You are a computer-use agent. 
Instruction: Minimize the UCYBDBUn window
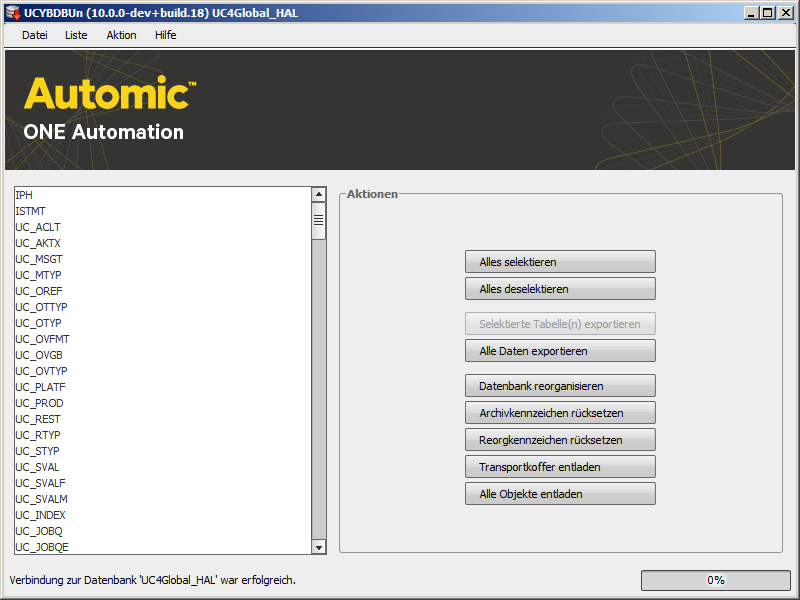pos(751,13)
